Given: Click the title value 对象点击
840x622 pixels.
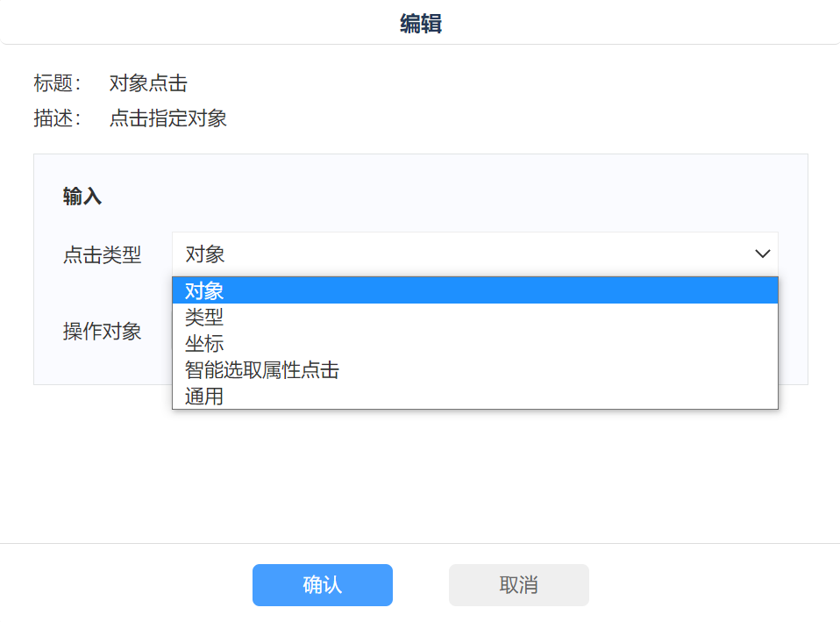Looking at the screenshot, I should (x=148, y=84).
